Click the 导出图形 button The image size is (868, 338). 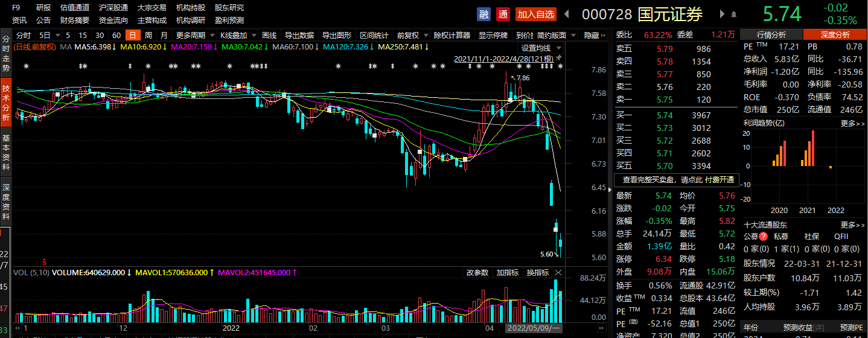336,35
